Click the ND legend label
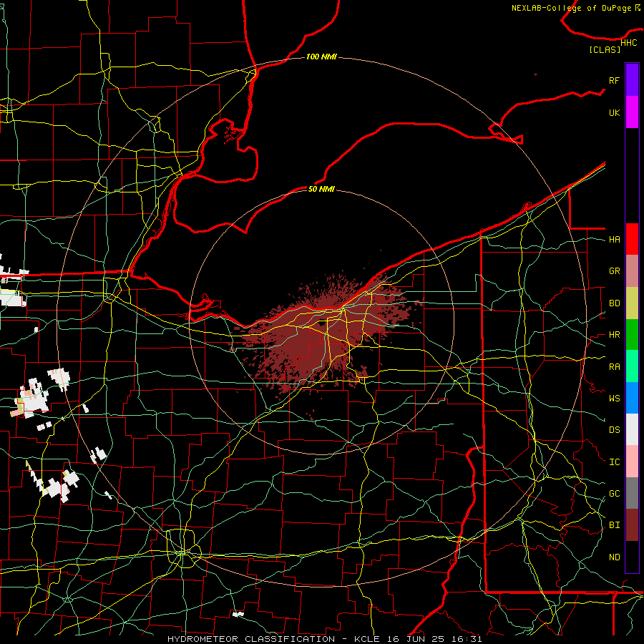The width and height of the screenshot is (644, 644). 614,557
